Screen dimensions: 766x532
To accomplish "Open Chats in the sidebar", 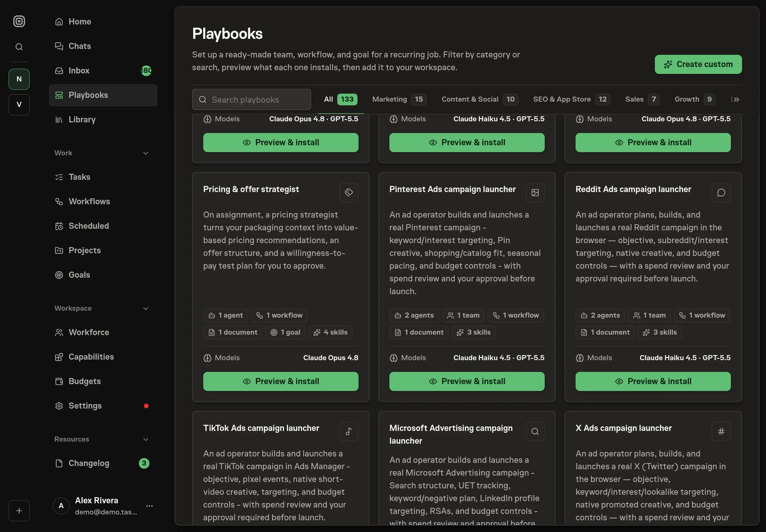I will (103, 46).
